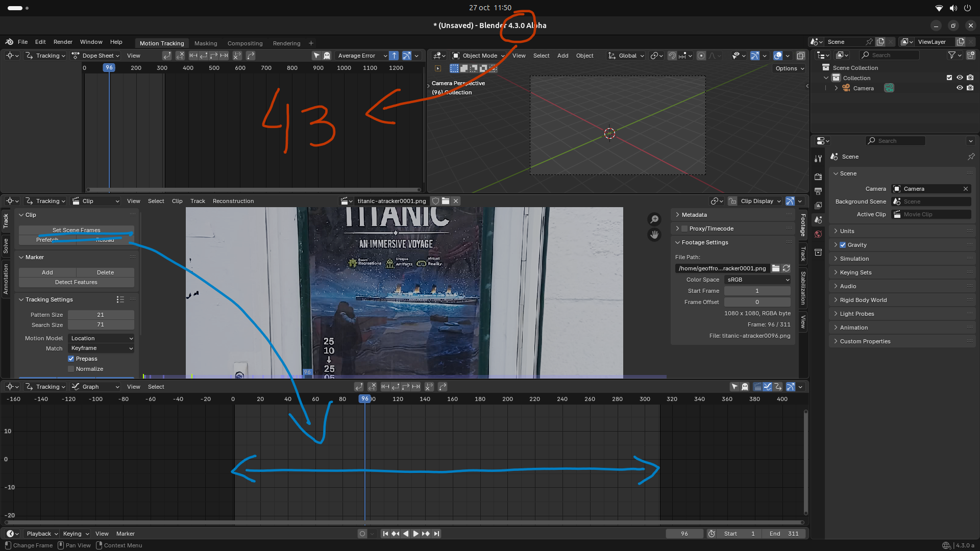Viewport: 980px width, 551px height.
Task: Open the clip image file browser icon
Action: click(x=446, y=201)
